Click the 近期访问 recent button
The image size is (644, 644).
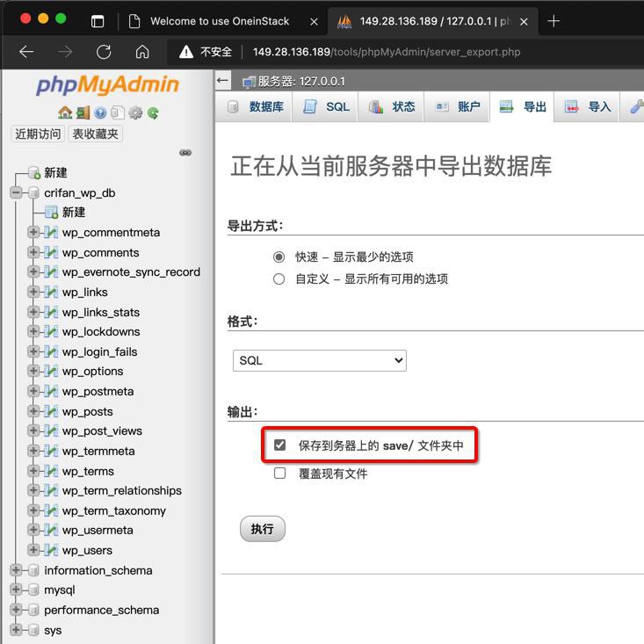tap(38, 134)
